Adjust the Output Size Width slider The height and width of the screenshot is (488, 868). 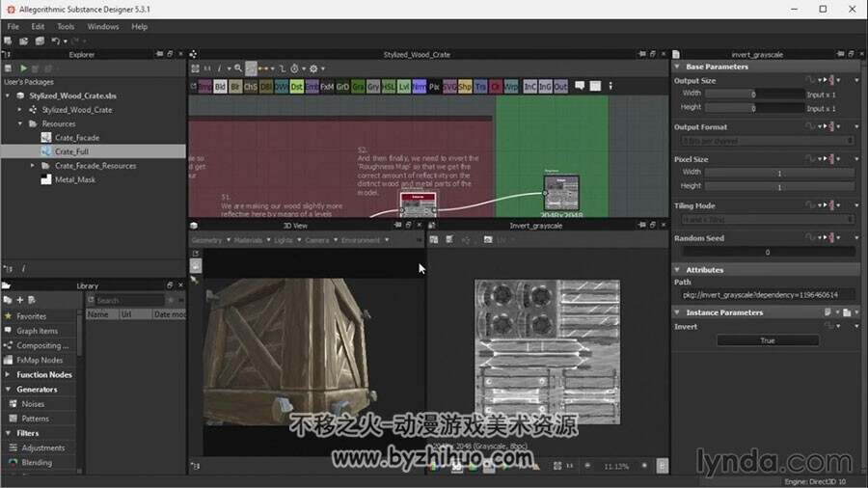coord(755,95)
